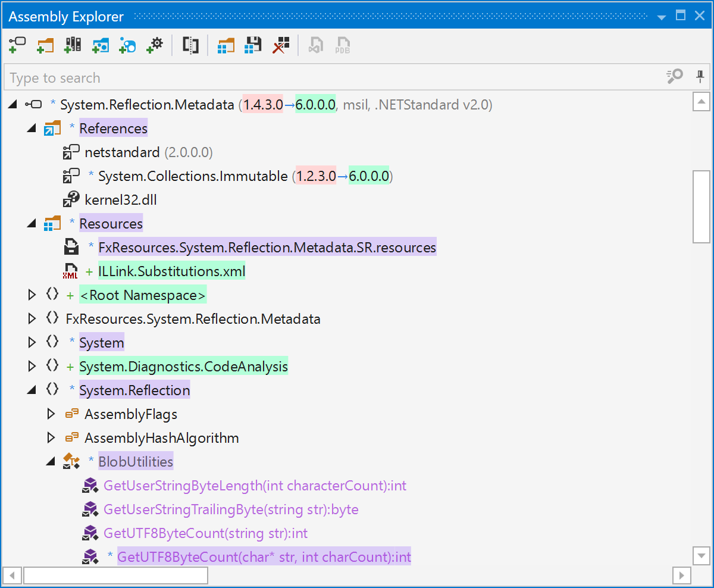Click the System.Collections.Immutable reference icon

[x=71, y=176]
